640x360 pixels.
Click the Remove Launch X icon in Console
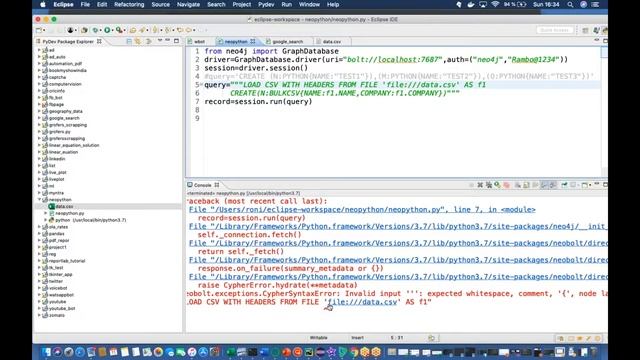tap(480, 185)
